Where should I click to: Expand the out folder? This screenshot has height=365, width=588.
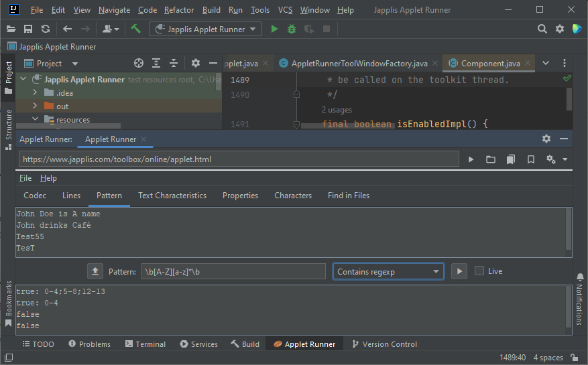pyautogui.click(x=35, y=106)
